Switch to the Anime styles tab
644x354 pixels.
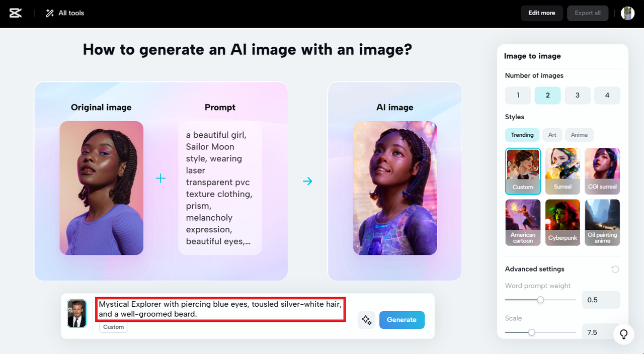pos(579,135)
